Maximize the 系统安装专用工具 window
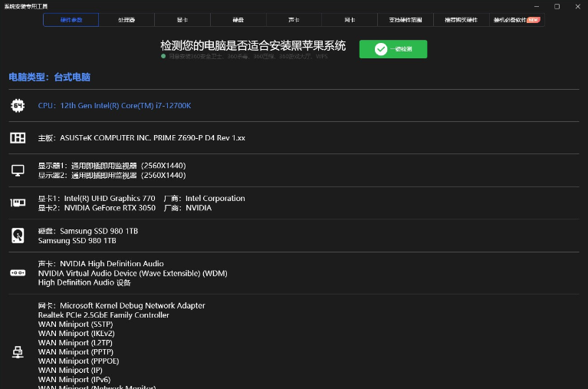Viewport: 588px width, 389px height. pos(557,6)
